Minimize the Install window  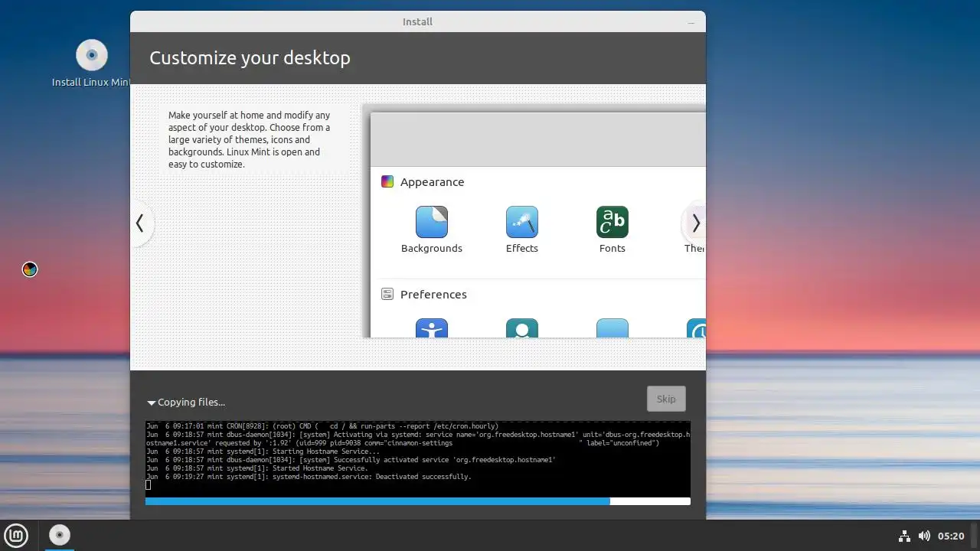coord(691,22)
